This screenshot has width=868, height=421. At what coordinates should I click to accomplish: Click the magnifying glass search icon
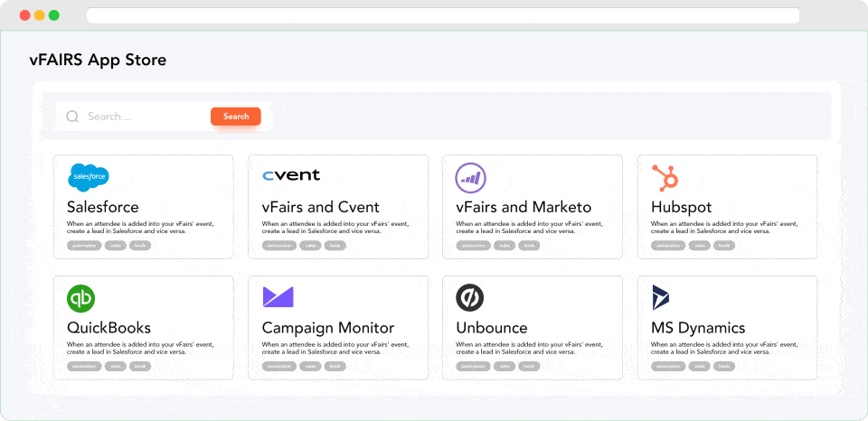pyautogui.click(x=72, y=117)
